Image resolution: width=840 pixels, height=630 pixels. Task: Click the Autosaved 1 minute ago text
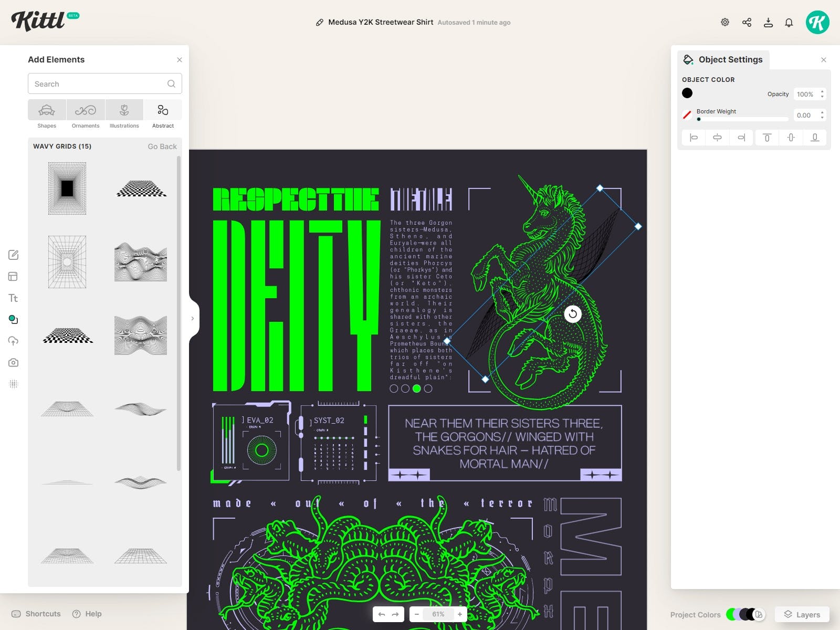474,23
